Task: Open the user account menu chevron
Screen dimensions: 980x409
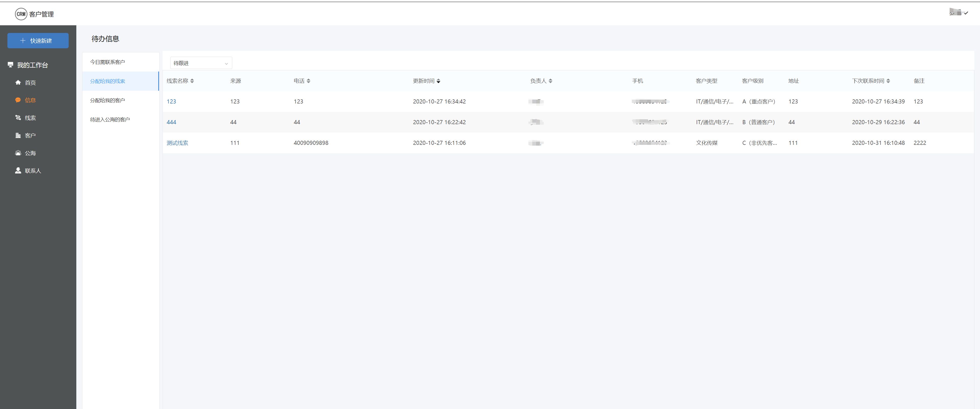Action: (x=965, y=13)
